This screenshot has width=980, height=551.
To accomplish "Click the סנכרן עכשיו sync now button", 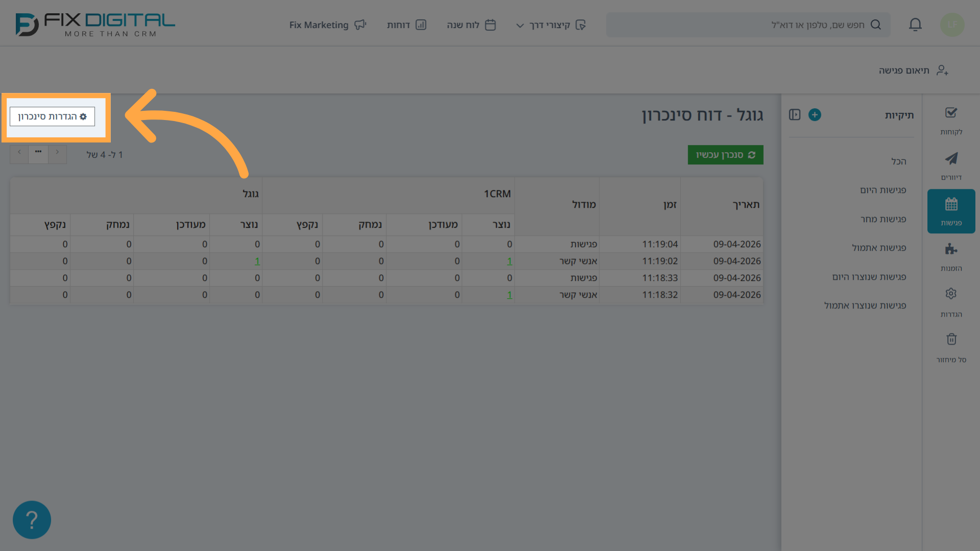I will 725,155.
